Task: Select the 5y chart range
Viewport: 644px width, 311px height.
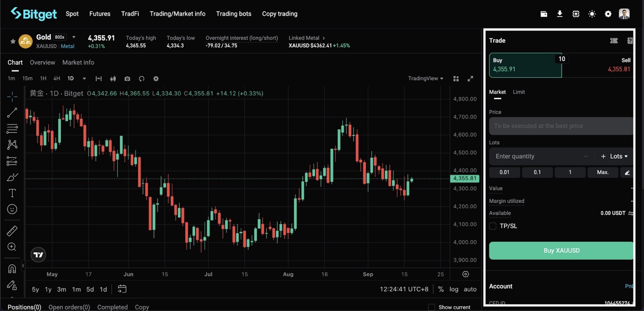Action: pyautogui.click(x=35, y=289)
